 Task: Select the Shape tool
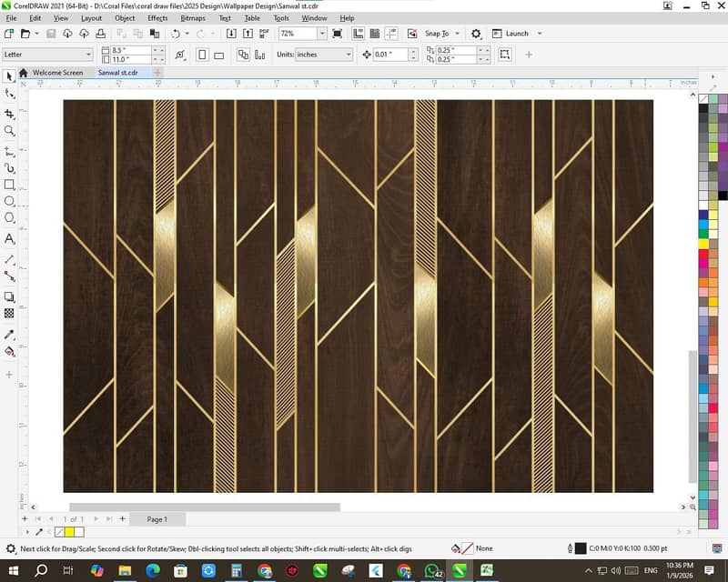[9, 94]
